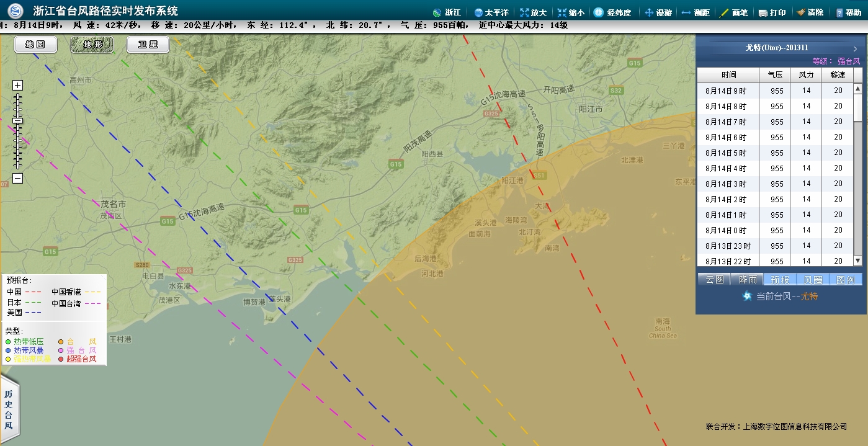Switch to 太平洋 (Pacific) view
The image size is (868, 446).
pos(491,12)
